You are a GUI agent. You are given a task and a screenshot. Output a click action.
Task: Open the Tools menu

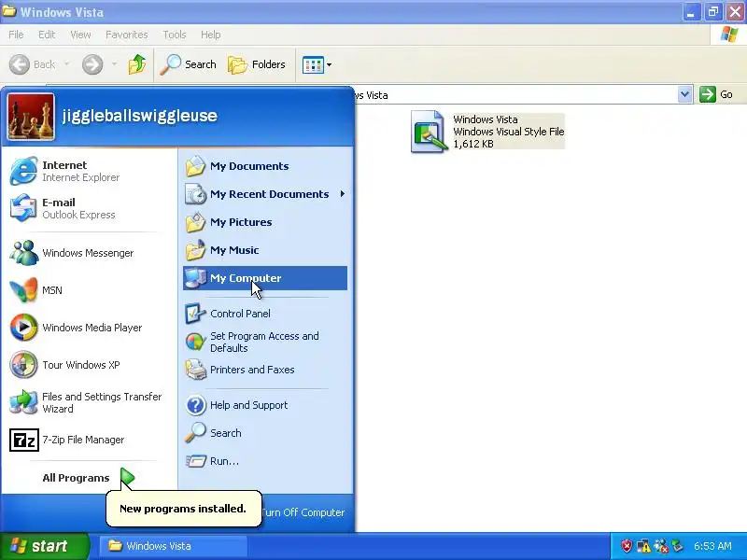click(x=175, y=35)
